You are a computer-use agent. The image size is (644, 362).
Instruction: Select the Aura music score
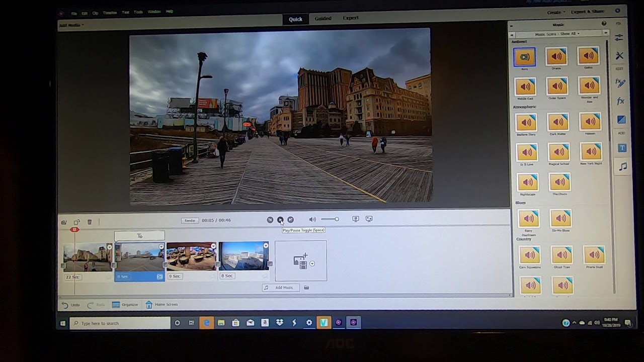pos(524,57)
